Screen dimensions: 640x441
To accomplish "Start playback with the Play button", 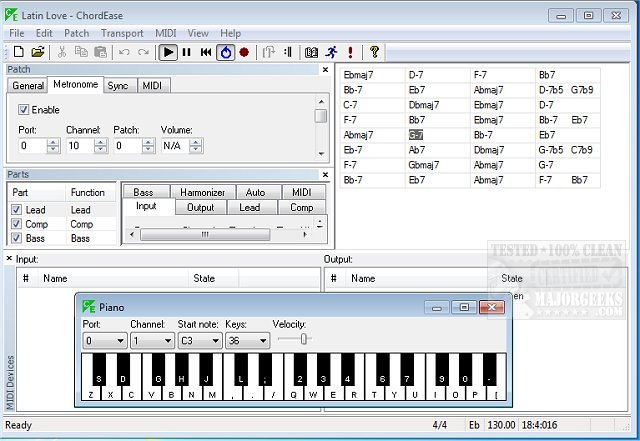I will pyautogui.click(x=168, y=52).
